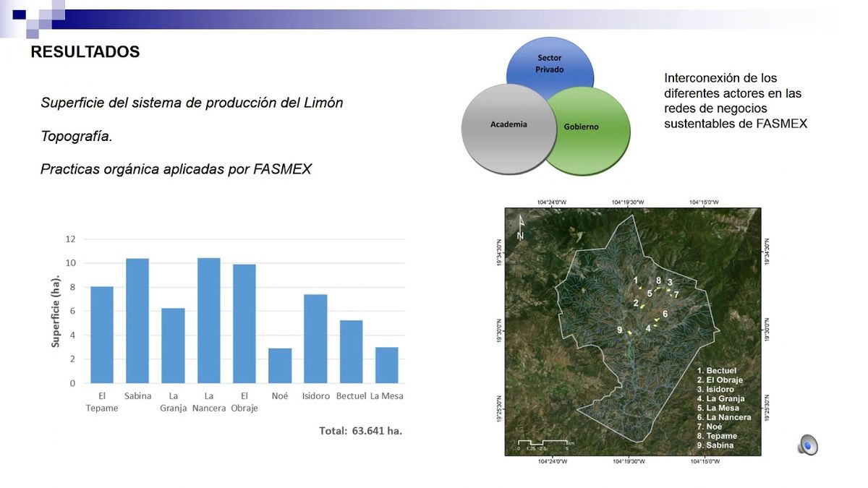Viewport: 868px width, 488px height.
Task: Click the 'Bectuel' axis label under chart
Action: [351, 396]
